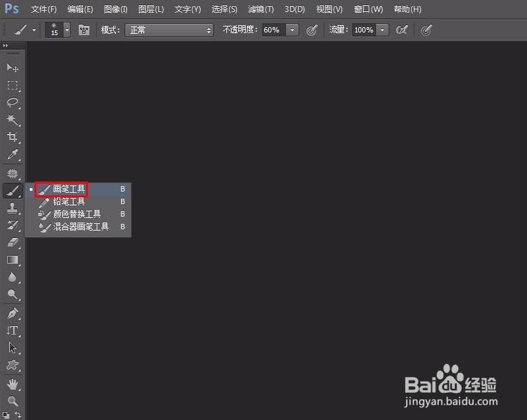Select the Eraser tool

click(x=13, y=242)
